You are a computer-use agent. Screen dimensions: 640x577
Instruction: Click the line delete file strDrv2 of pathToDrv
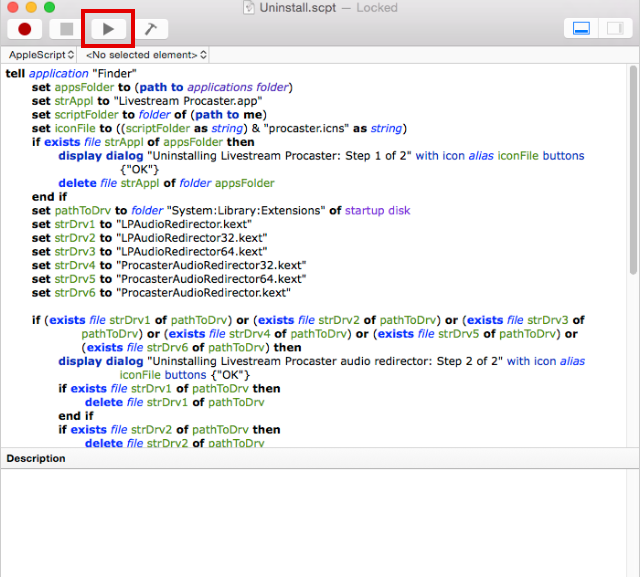point(175,443)
